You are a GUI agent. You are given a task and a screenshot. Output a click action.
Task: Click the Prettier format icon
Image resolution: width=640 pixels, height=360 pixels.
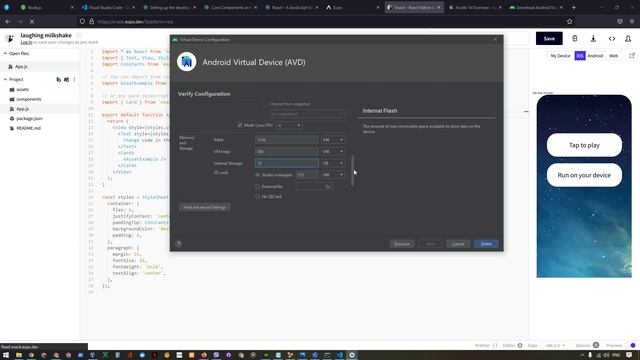pos(495,345)
